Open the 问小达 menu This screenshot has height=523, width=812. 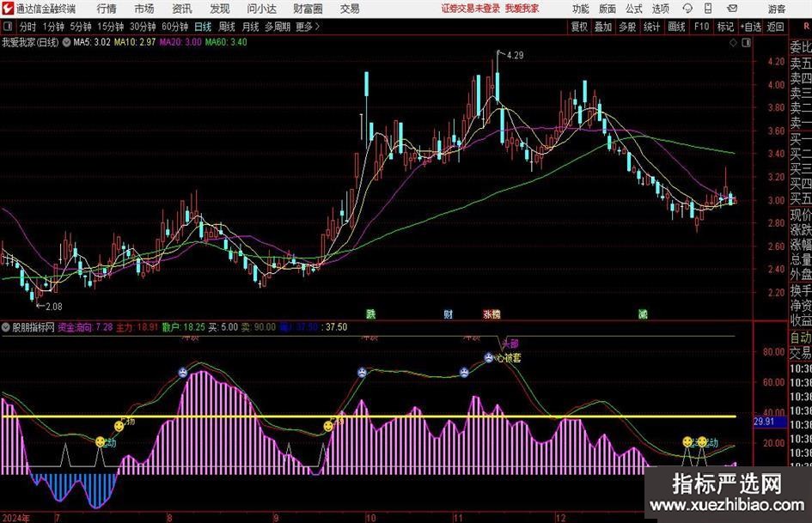[x=261, y=9]
